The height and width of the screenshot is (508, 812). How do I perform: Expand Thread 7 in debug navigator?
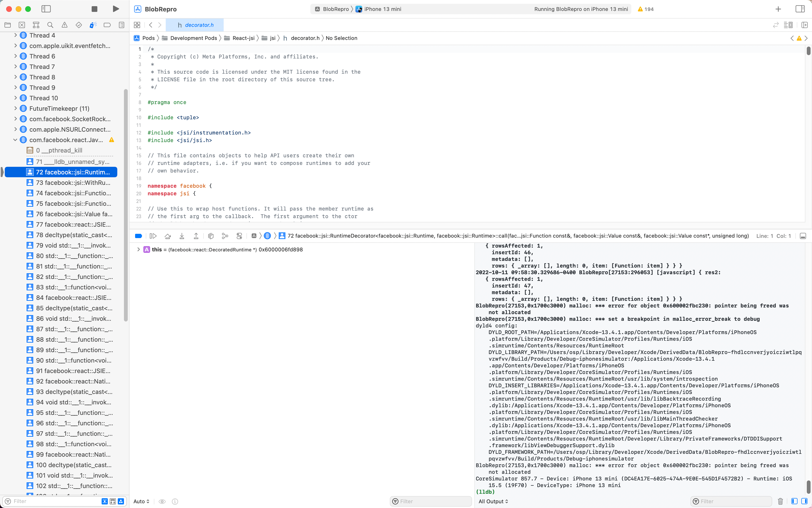15,67
